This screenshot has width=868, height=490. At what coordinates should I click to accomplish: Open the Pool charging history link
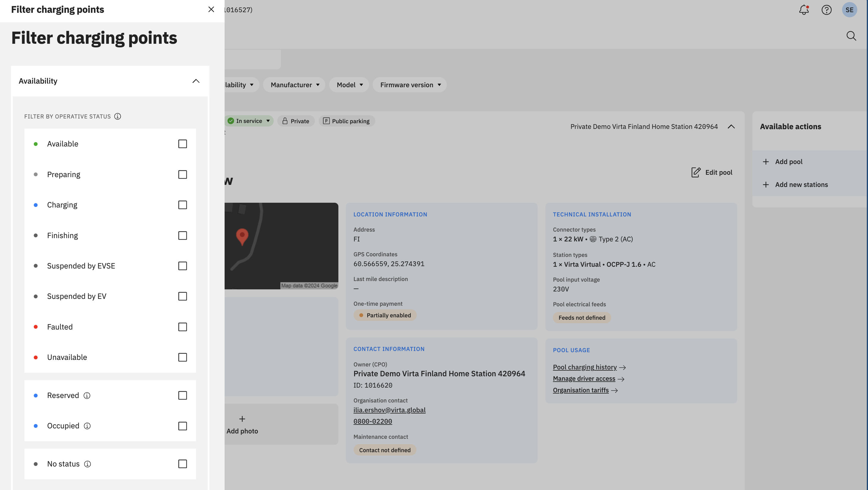[x=585, y=367]
